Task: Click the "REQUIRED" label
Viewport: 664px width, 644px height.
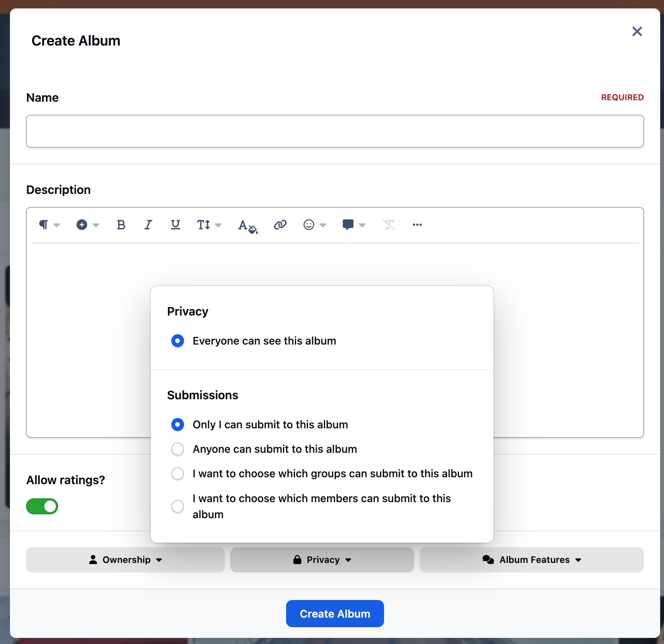Action: pyautogui.click(x=622, y=98)
